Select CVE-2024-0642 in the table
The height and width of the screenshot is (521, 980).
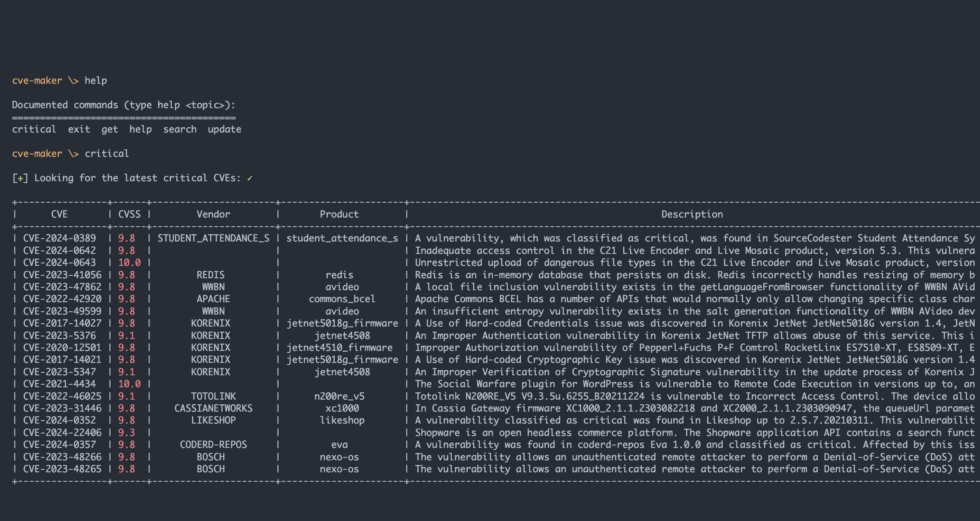[59, 251]
